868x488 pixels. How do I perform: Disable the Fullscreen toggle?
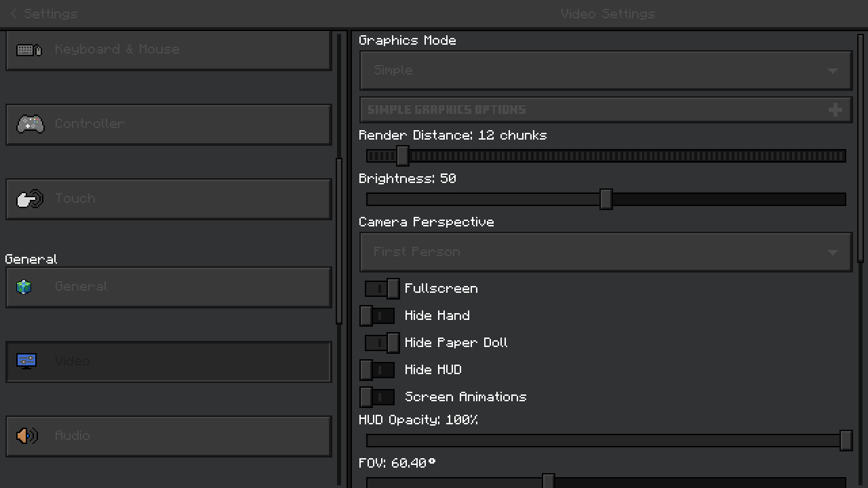tap(382, 289)
